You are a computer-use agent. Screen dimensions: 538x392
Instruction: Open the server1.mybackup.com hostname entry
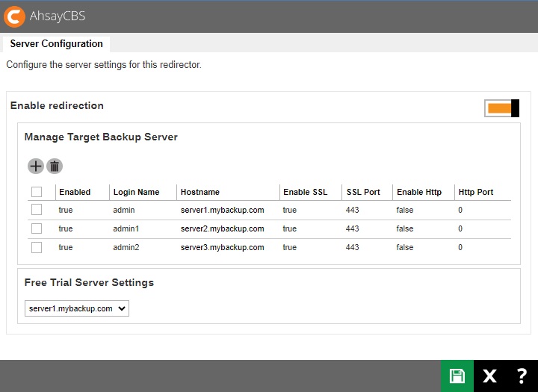[x=223, y=210]
